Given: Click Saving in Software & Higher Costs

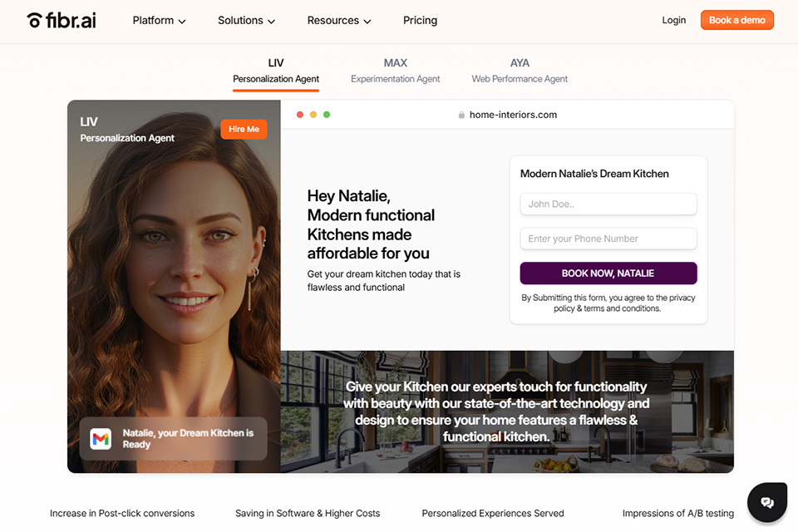Looking at the screenshot, I should (308, 514).
